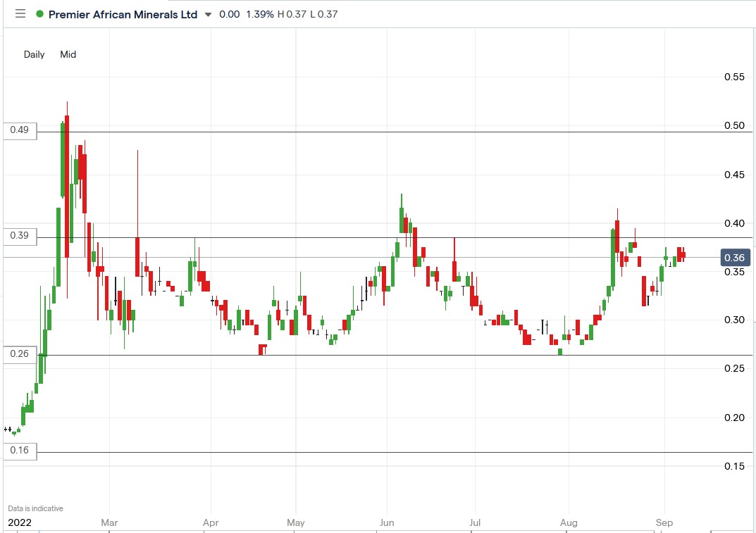Click the 0.49 price level label
Image resolution: width=756 pixels, height=533 pixels.
pos(18,130)
